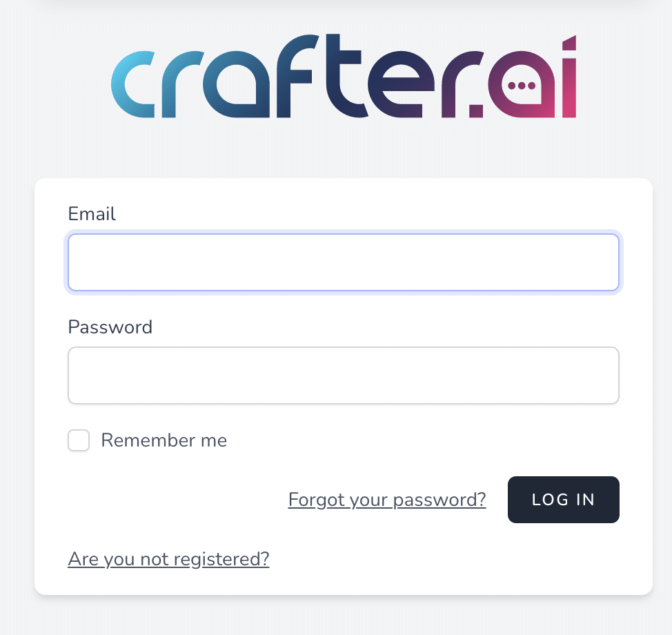Start registration via the registration link
The height and width of the screenshot is (635, 672).
tap(168, 559)
